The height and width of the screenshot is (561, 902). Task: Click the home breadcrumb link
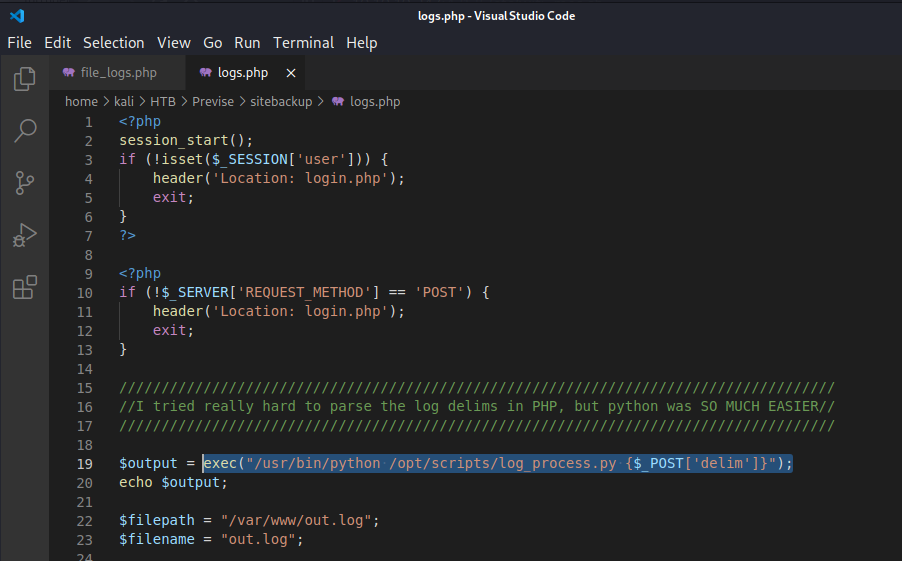[81, 101]
